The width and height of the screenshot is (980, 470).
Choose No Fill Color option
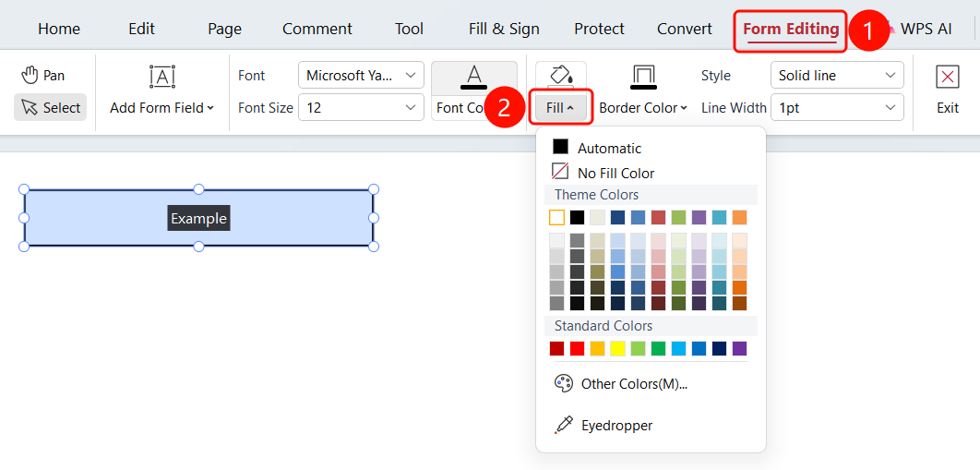click(x=604, y=173)
